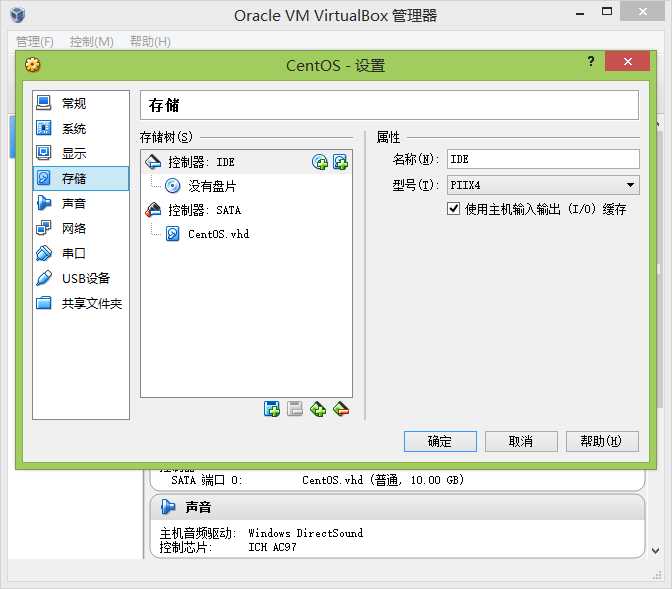This screenshot has height=589, width=672.
Task: Open the 串口 (Serial ports) settings category
Action: tap(81, 253)
